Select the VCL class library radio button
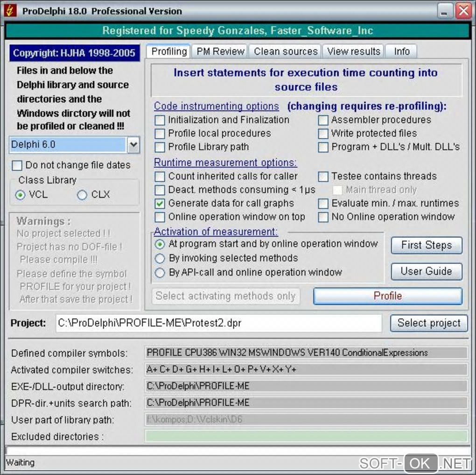Screen dimensions: 476x475 pos(21,195)
